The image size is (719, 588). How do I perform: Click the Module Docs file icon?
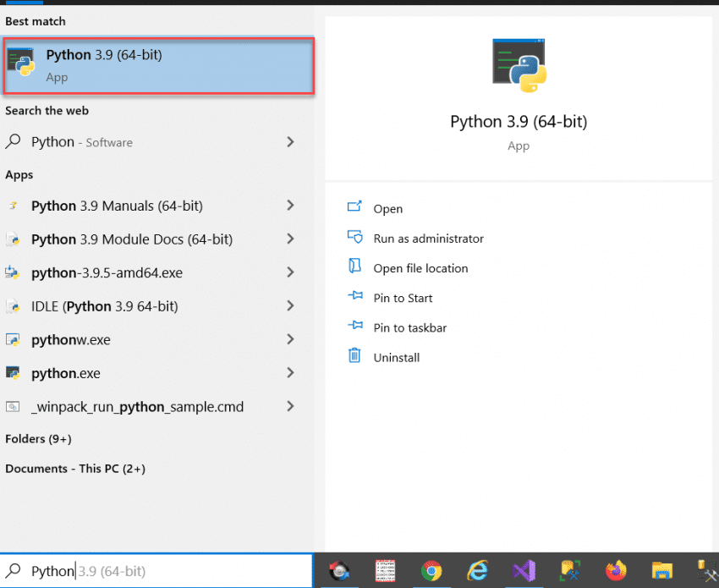click(13, 239)
